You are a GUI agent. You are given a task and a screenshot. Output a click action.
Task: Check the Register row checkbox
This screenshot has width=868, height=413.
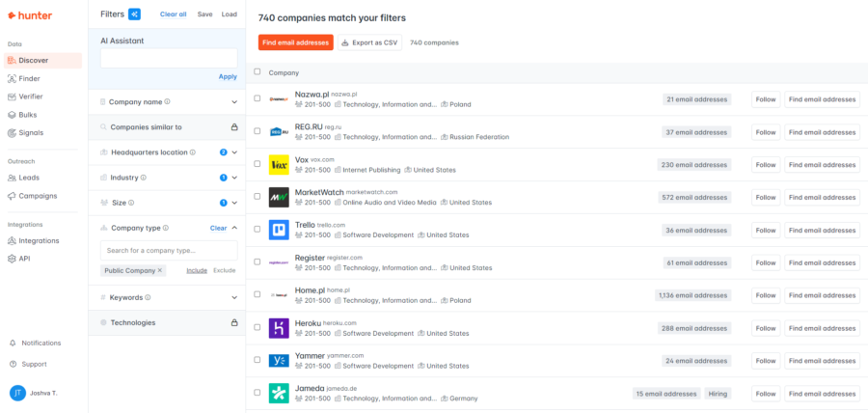click(257, 262)
